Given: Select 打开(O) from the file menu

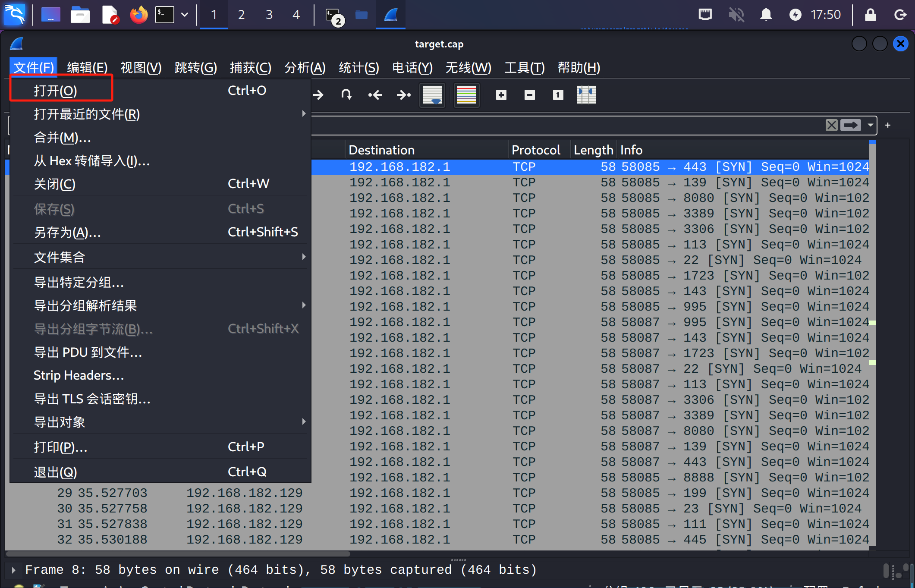Looking at the screenshot, I should point(56,91).
